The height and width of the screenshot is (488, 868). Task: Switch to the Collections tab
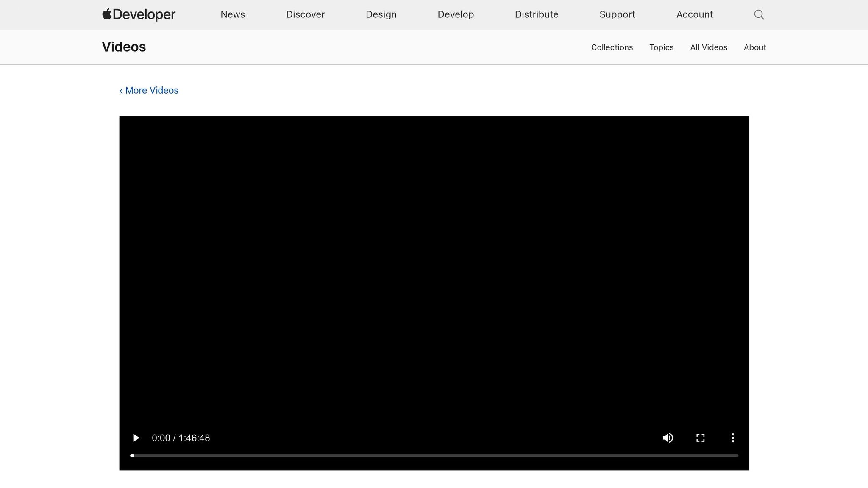pos(612,47)
